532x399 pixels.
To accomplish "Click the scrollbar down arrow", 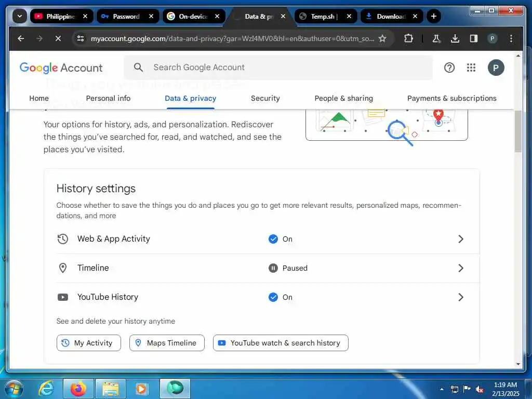I will click(x=518, y=364).
